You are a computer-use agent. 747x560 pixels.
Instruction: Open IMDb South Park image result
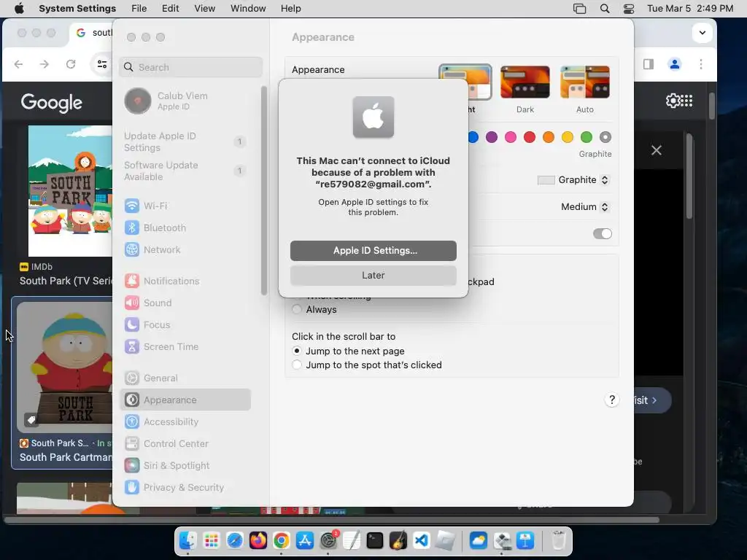[70, 191]
